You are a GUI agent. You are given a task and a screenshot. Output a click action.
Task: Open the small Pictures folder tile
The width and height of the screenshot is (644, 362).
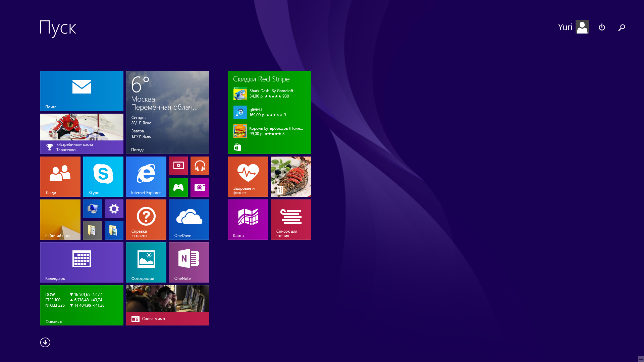(114, 230)
